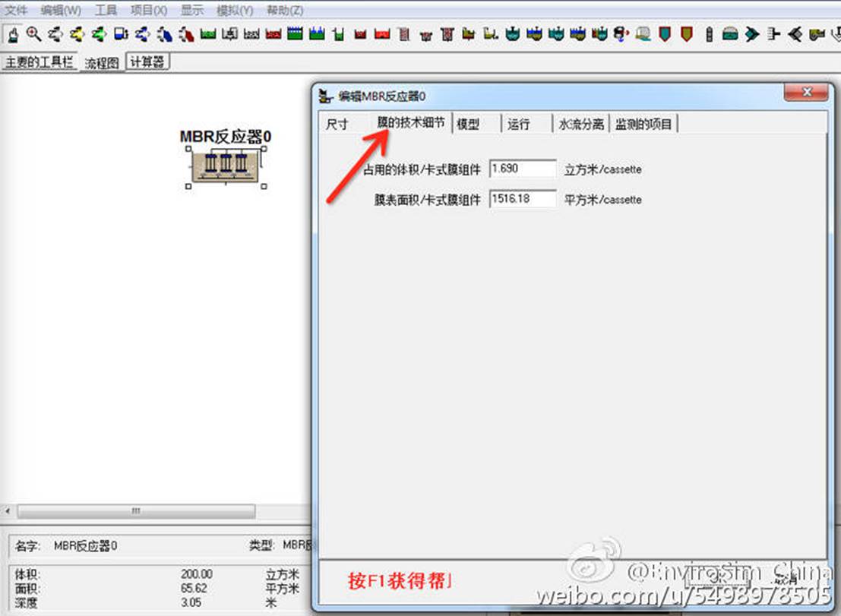The height and width of the screenshot is (616, 841).
Task: Switch to the 计算器 toolbar tab
Action: [147, 62]
